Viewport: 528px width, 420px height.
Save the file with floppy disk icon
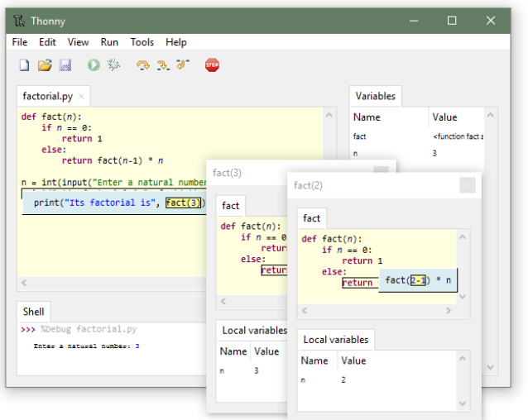(x=65, y=64)
